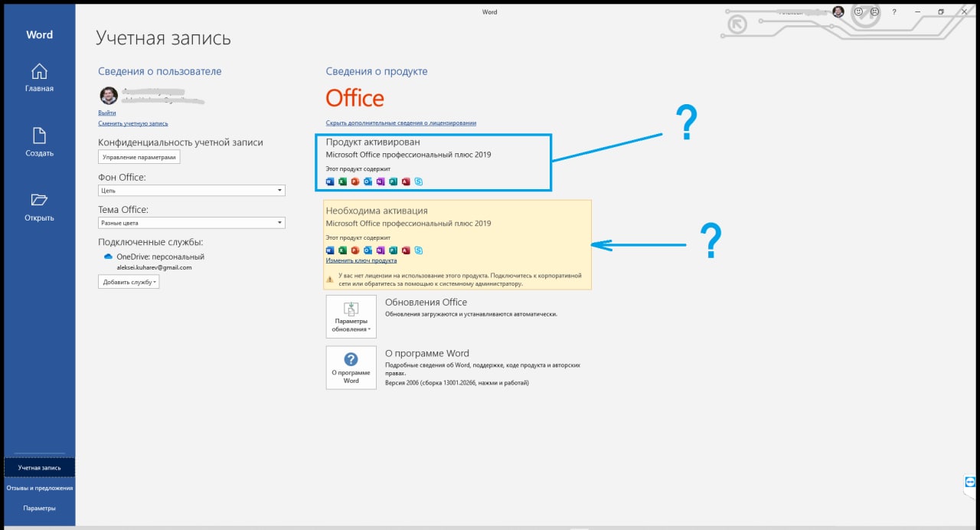Click Скрыть дополнительные сведения о лицензировании link
980x530 pixels.
click(x=401, y=123)
